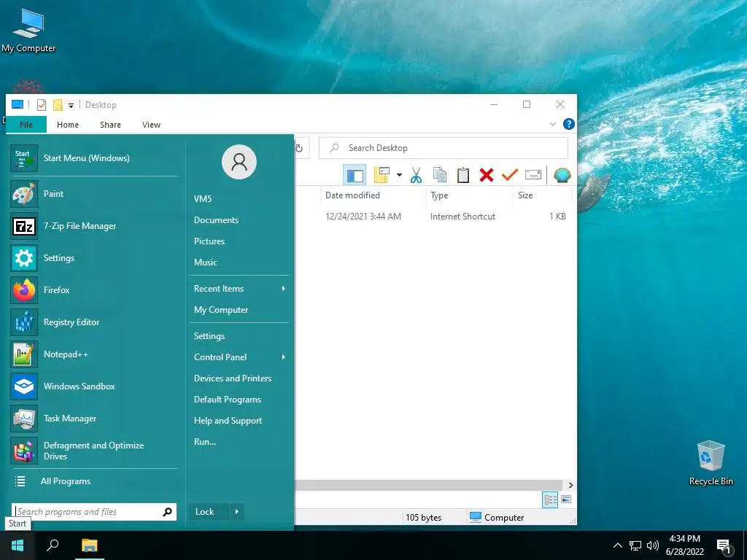Screen dimensions: 747x560
Task: Expand the Control Panel submenu
Action: point(239,357)
